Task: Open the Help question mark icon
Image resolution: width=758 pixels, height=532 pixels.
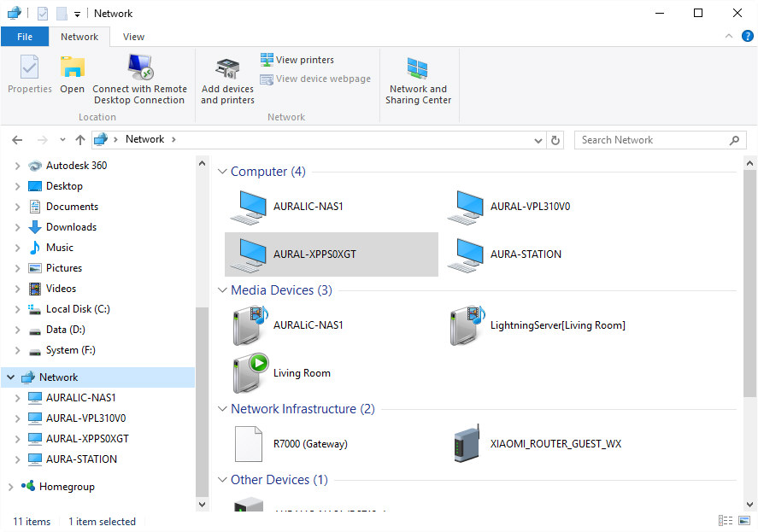Action: point(748,36)
